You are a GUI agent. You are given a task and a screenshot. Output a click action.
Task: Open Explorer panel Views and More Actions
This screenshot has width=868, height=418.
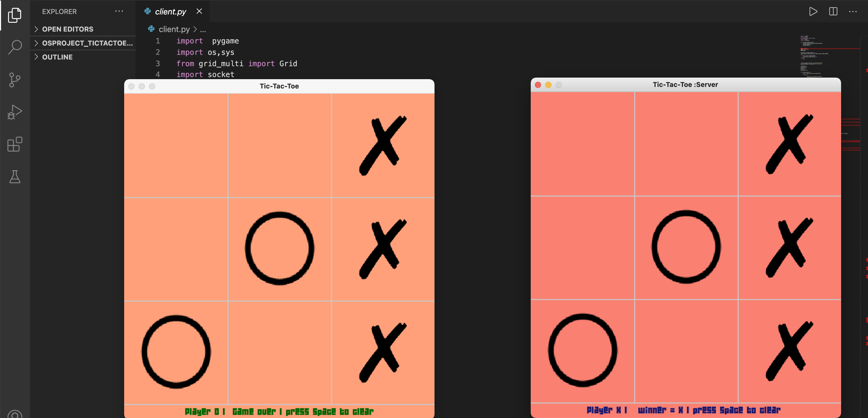pyautogui.click(x=119, y=11)
